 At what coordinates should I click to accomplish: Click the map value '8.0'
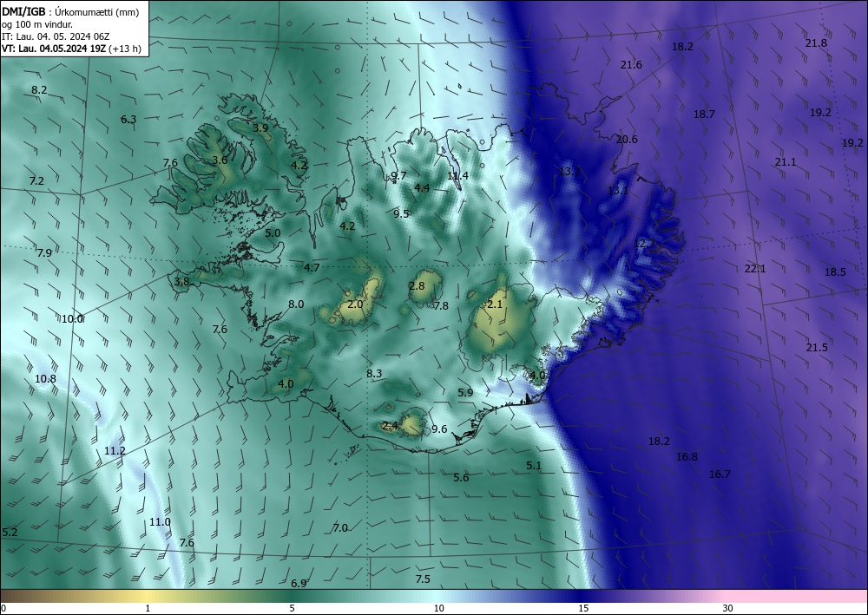[x=296, y=304]
